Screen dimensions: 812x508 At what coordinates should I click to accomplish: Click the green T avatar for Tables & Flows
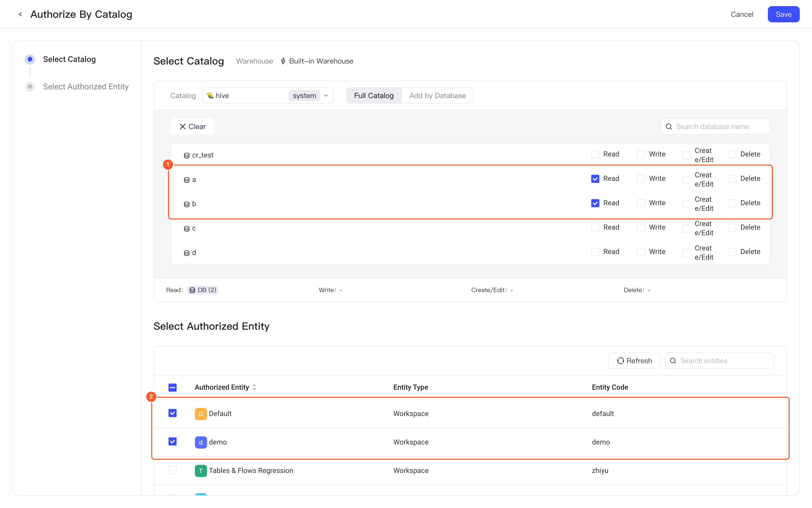pyautogui.click(x=201, y=471)
